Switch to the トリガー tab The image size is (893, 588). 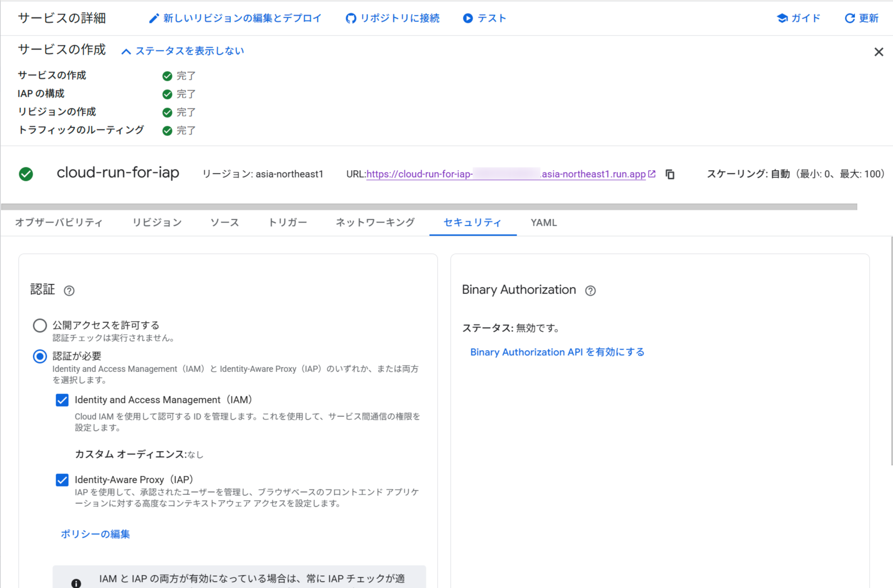click(x=287, y=222)
